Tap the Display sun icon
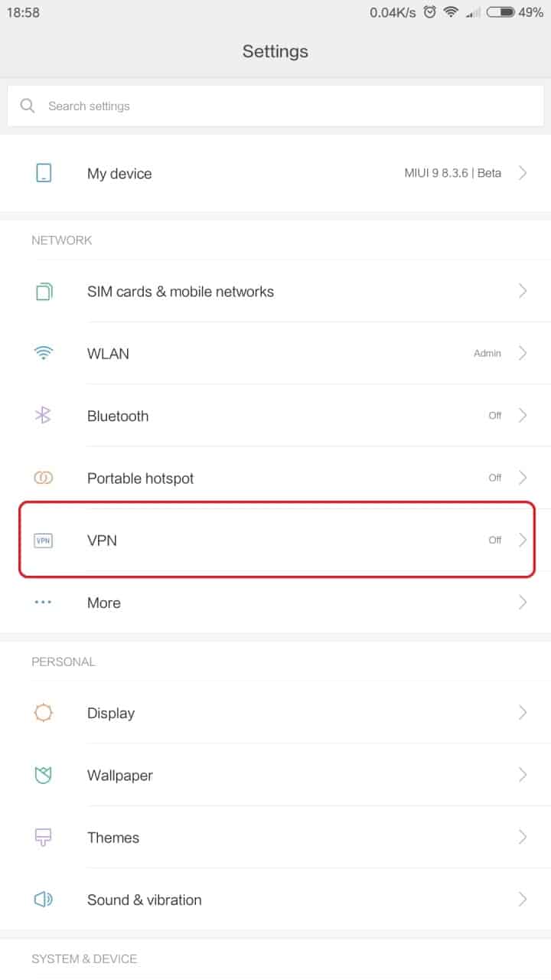Image resolution: width=551 pixels, height=980 pixels. point(44,713)
